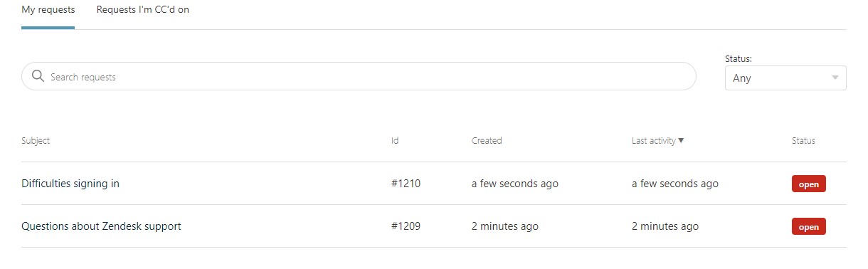
Task: Click open badge for request #1209
Action: (x=809, y=227)
